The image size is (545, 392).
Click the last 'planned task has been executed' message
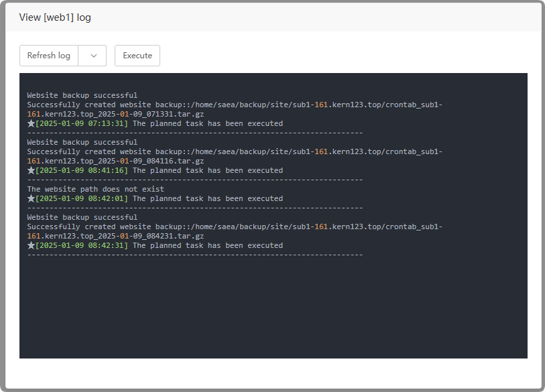coord(208,245)
